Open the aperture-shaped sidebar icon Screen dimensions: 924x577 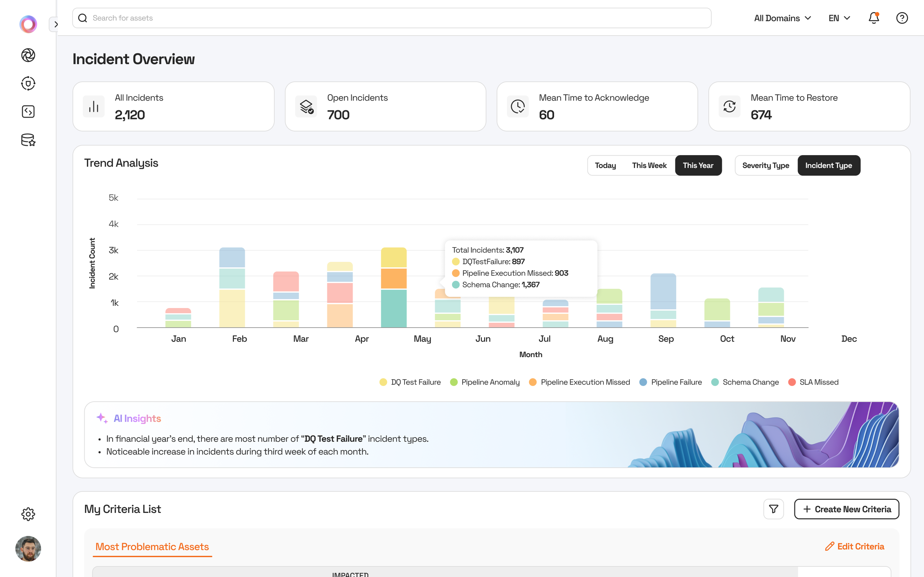(x=28, y=55)
